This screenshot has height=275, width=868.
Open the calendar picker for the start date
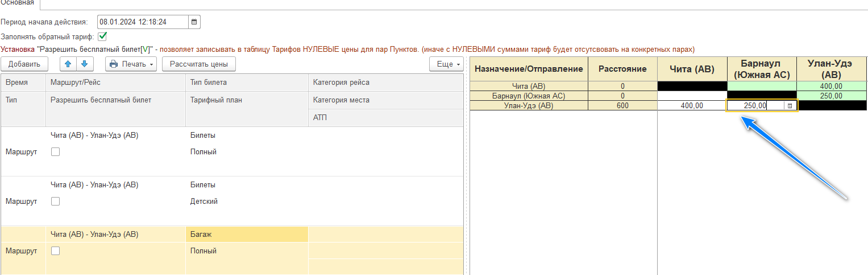click(x=194, y=22)
